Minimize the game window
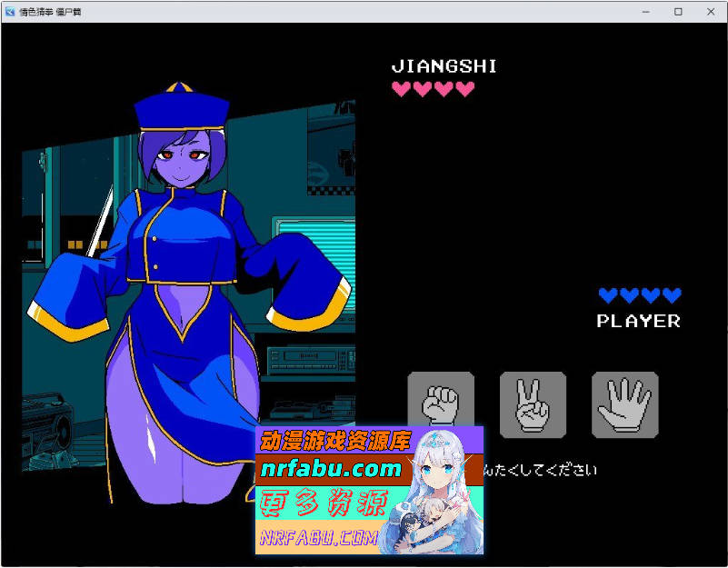728x568 pixels. [x=645, y=11]
